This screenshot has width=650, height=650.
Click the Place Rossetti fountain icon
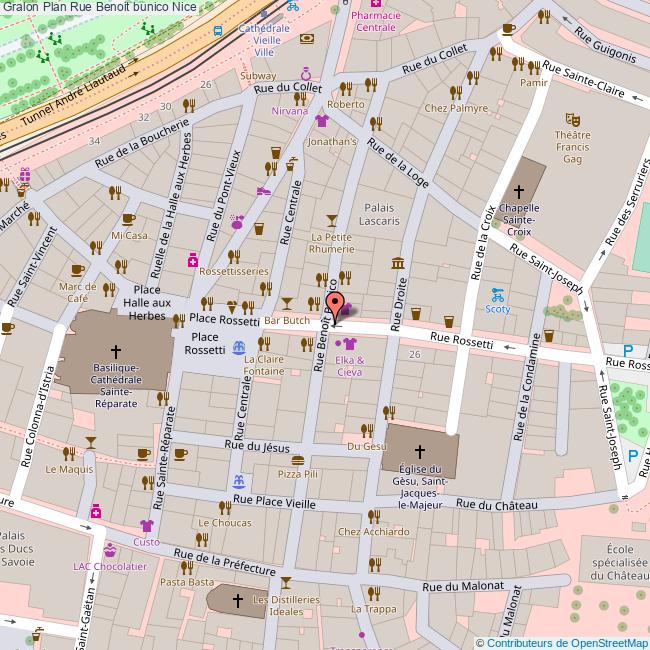(238, 347)
